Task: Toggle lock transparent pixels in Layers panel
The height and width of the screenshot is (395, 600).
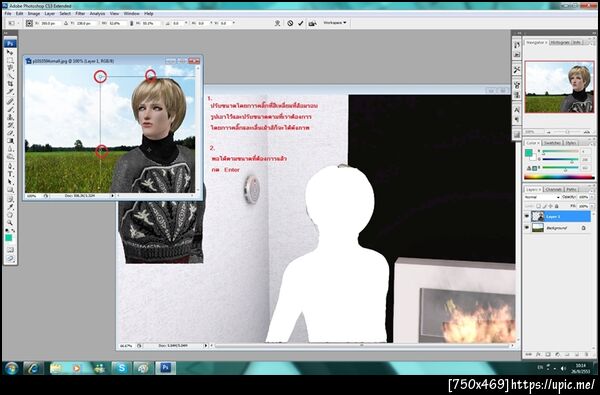Action: (538, 206)
